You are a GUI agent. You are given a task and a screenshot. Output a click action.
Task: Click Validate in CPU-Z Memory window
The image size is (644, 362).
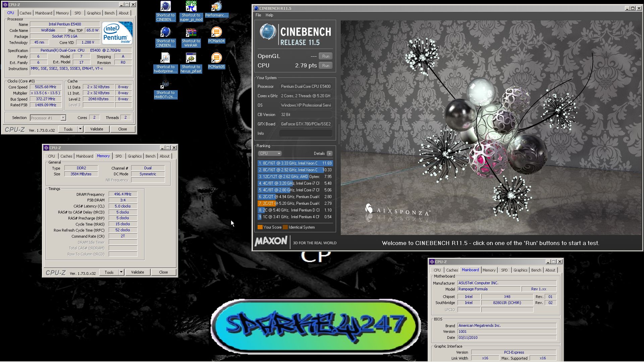[x=138, y=272]
